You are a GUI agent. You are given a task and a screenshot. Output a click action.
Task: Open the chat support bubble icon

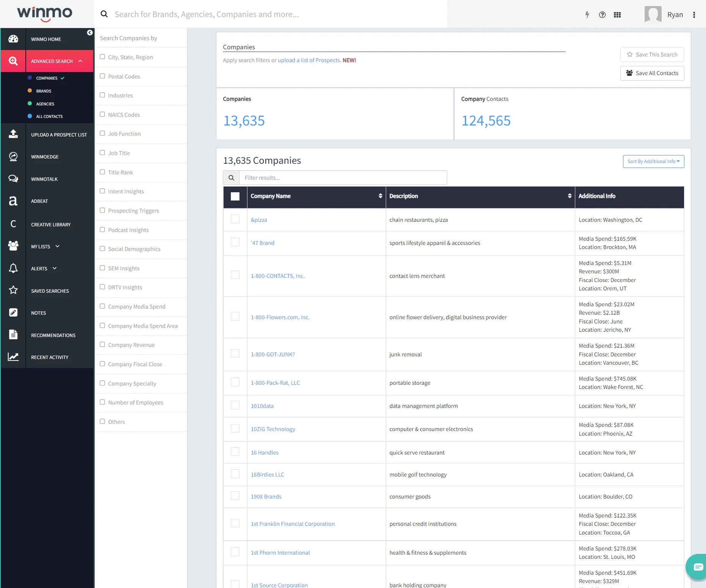(x=698, y=567)
